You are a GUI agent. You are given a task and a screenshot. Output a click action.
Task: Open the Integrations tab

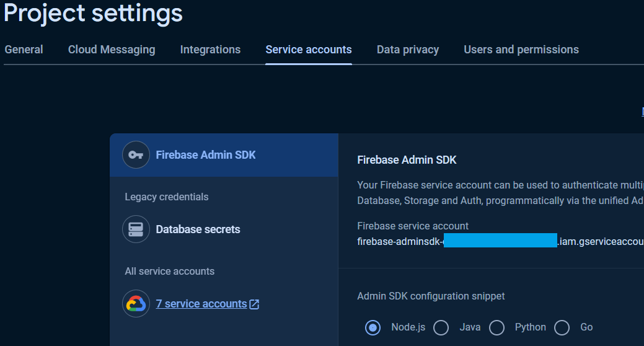[x=210, y=50]
